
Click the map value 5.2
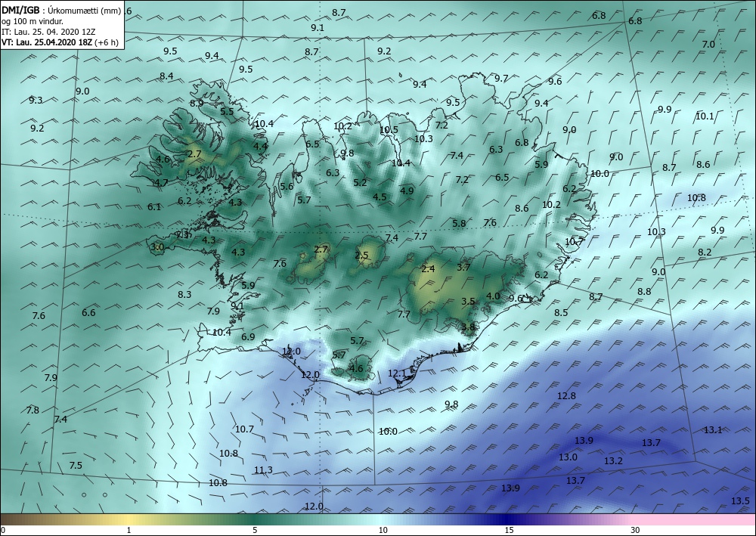click(x=360, y=183)
